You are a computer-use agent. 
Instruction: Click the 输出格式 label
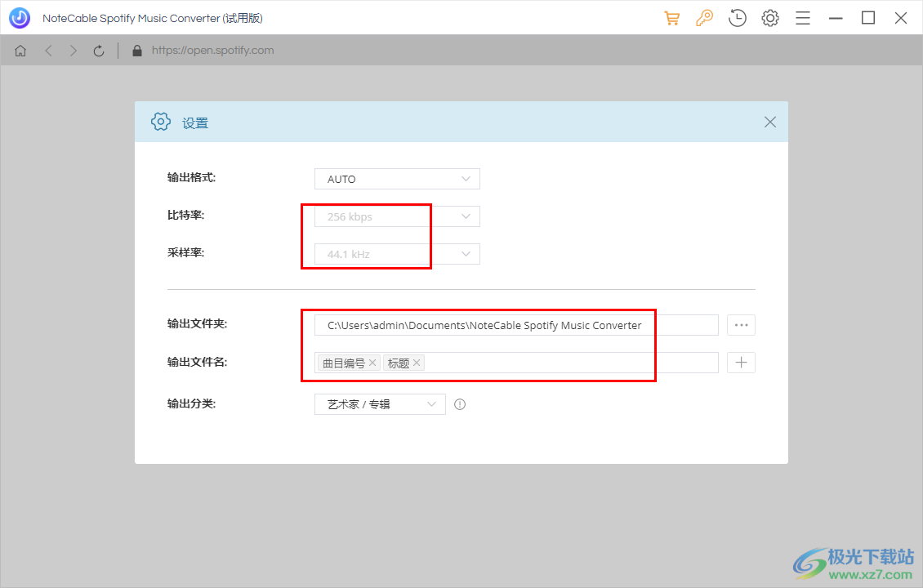(191, 178)
